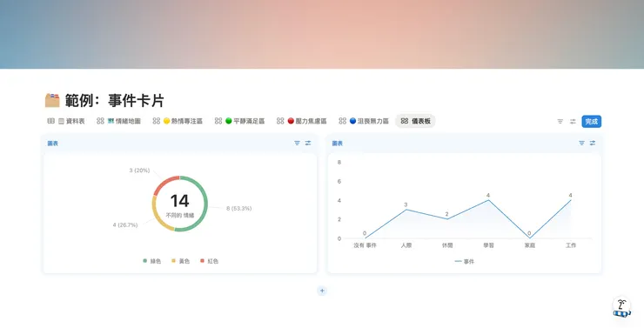Screen dimensions: 644x328
Task: Click the 家庭 axis label
Action: coord(530,245)
